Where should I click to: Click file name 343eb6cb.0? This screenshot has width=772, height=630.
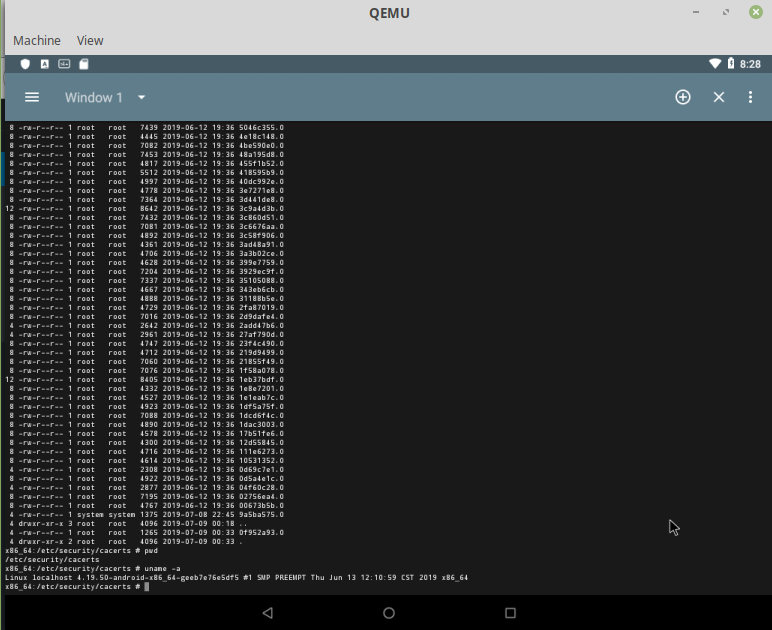tap(261, 289)
